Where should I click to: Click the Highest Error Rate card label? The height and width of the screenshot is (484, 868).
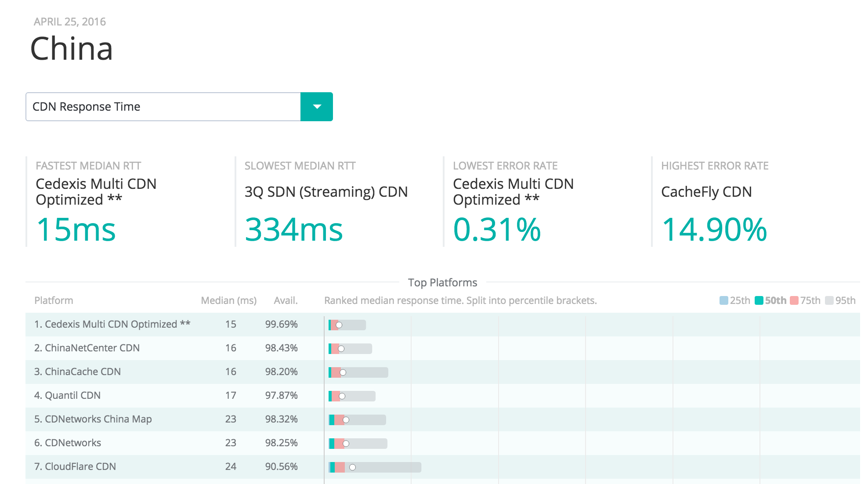point(715,166)
